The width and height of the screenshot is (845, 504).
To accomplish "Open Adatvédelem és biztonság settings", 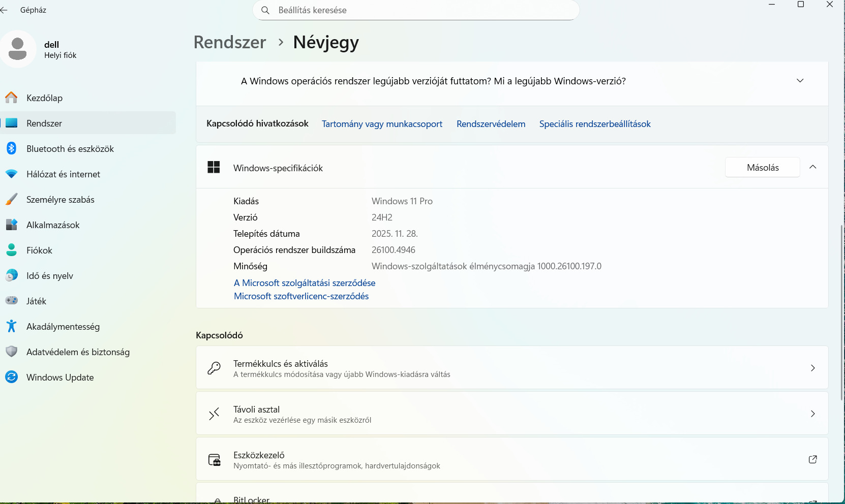I will 88,352.
